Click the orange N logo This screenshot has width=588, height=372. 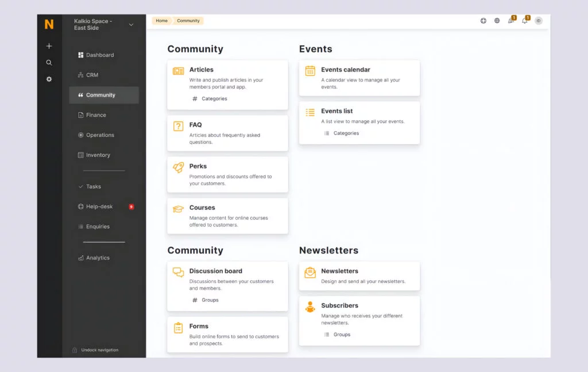tap(48, 25)
